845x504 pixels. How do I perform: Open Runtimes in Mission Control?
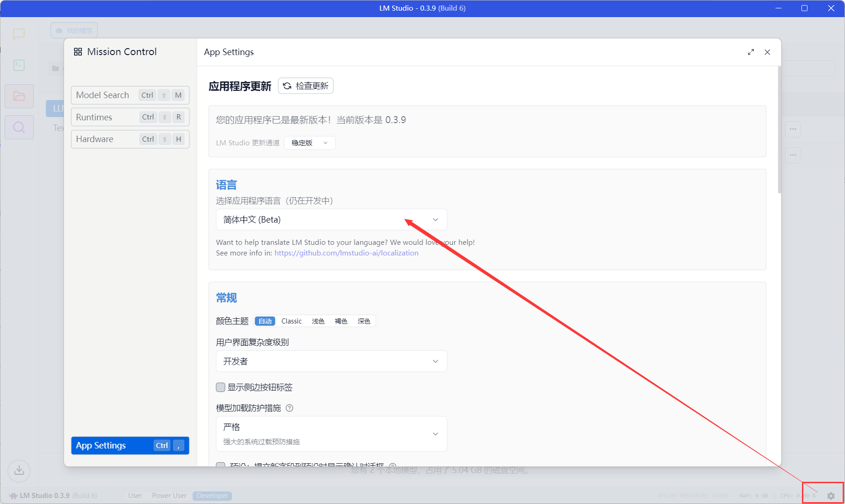click(x=130, y=117)
